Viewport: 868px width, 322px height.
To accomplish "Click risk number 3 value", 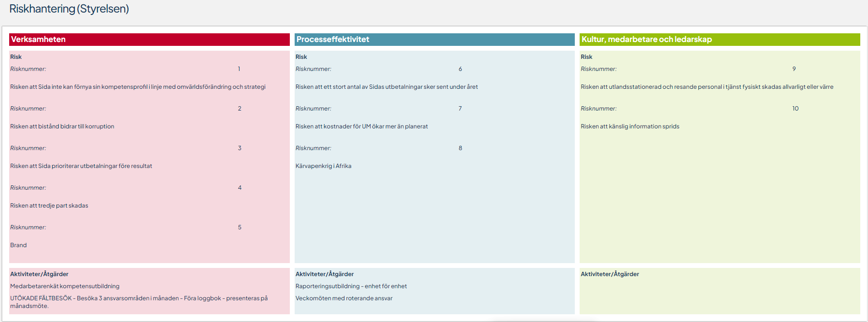I will pyautogui.click(x=240, y=148).
